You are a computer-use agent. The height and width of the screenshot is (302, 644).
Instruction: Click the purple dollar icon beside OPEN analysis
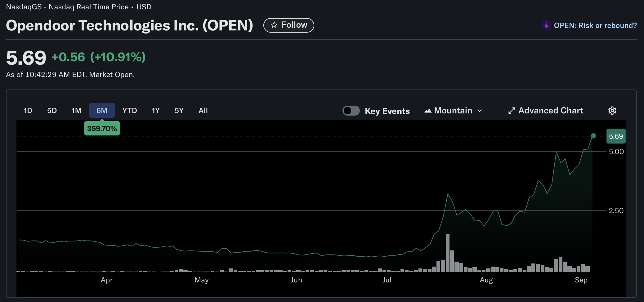pyautogui.click(x=546, y=25)
